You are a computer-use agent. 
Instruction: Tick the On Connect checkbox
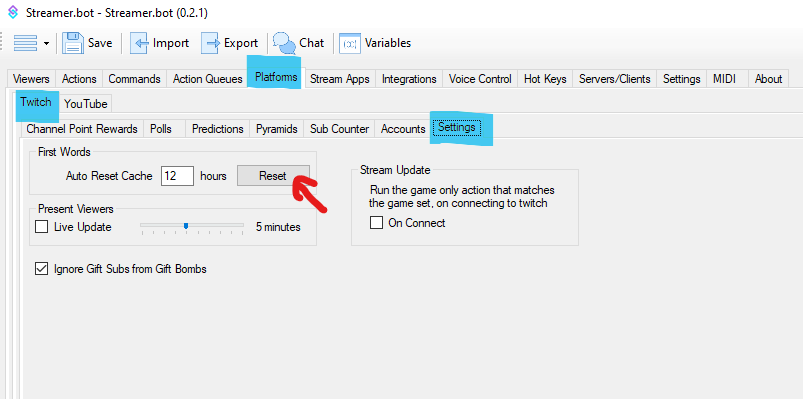[x=376, y=223]
